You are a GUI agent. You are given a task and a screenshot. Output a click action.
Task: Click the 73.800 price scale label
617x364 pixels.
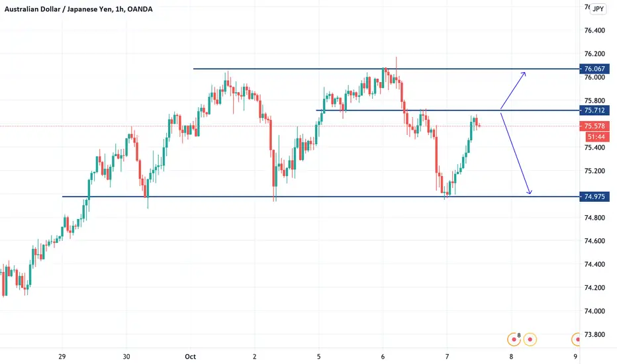[x=594, y=334]
